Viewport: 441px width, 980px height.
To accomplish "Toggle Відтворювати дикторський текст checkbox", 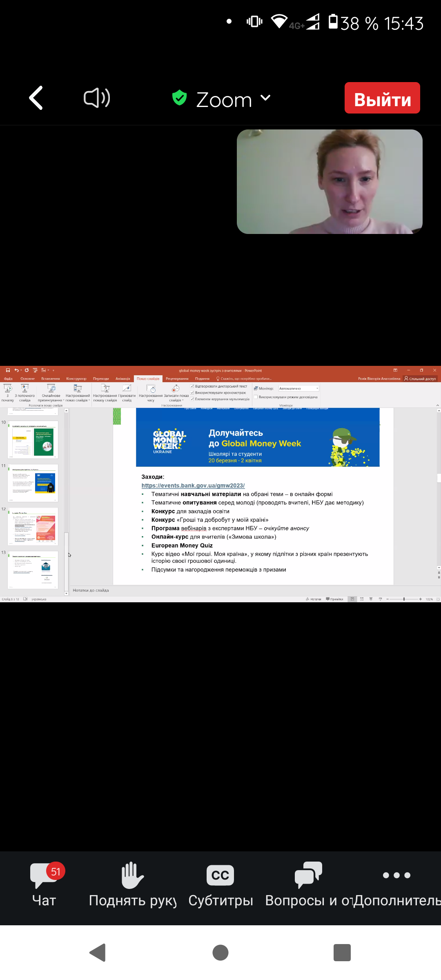I will pyautogui.click(x=192, y=386).
